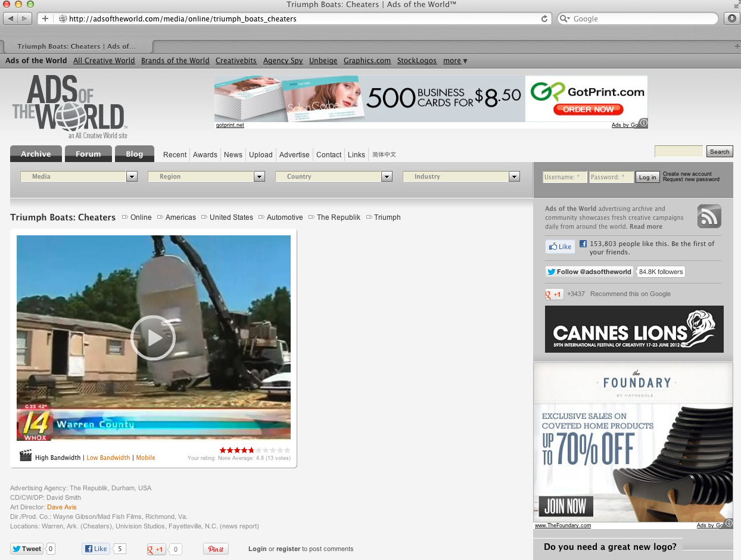Open the Americas category tag

[x=180, y=217]
